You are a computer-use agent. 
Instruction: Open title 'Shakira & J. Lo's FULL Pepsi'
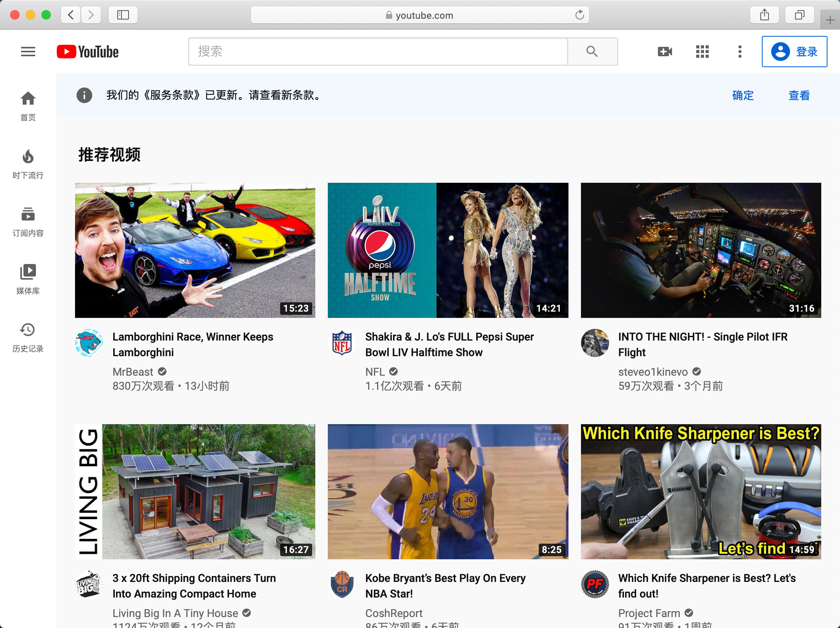[x=449, y=344]
